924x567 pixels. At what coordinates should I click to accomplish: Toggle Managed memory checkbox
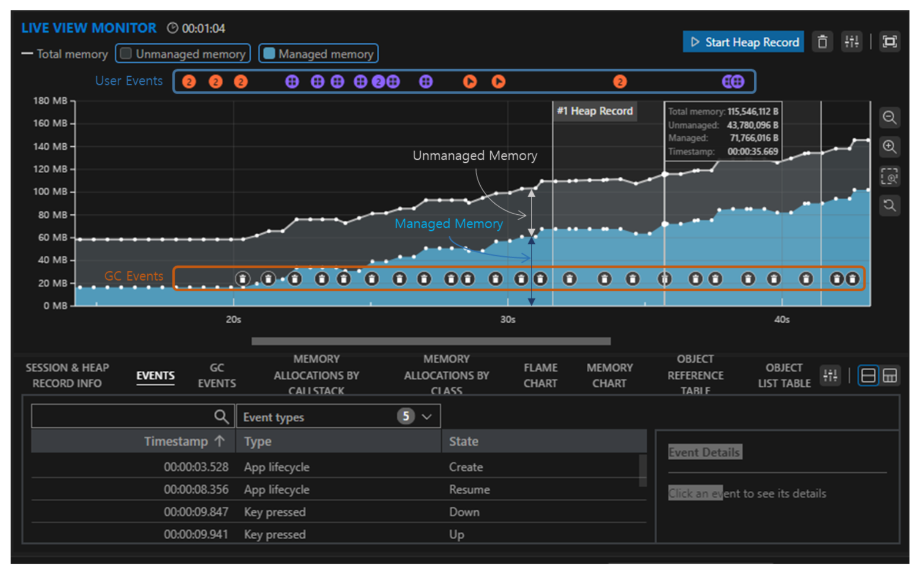(x=269, y=53)
